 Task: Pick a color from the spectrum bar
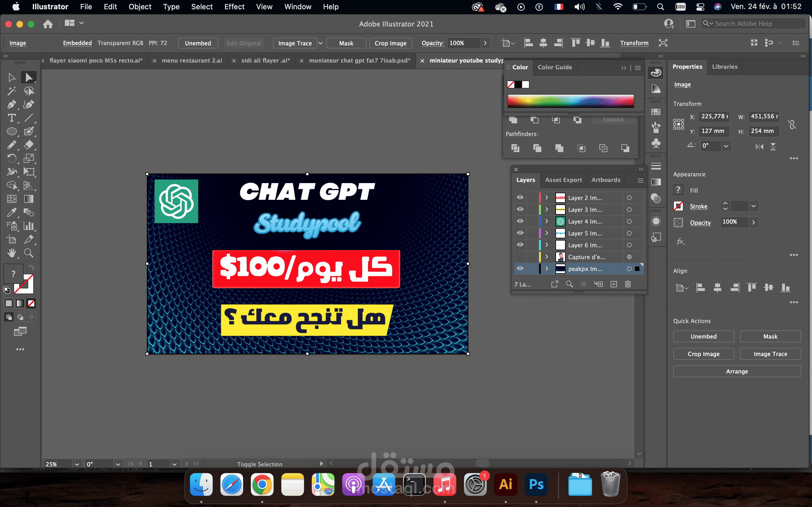click(570, 101)
